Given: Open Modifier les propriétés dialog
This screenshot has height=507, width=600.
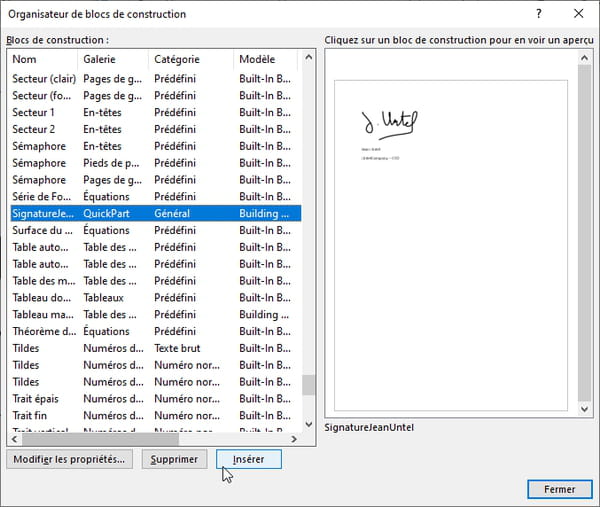Looking at the screenshot, I should (69, 459).
